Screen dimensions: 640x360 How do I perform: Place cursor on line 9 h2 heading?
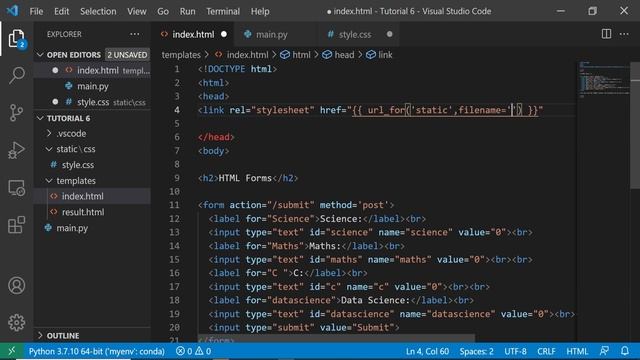coord(248,178)
